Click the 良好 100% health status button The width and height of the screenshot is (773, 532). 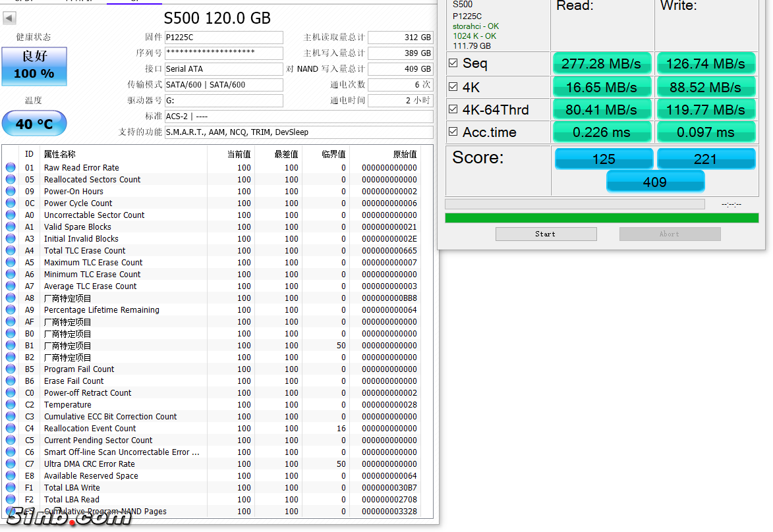tap(34, 66)
